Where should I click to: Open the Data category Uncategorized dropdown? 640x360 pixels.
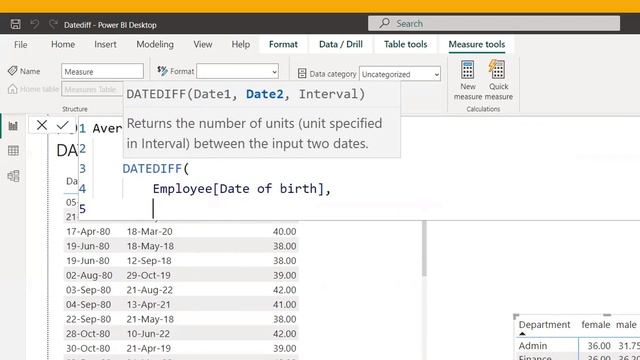pyautogui.click(x=400, y=74)
